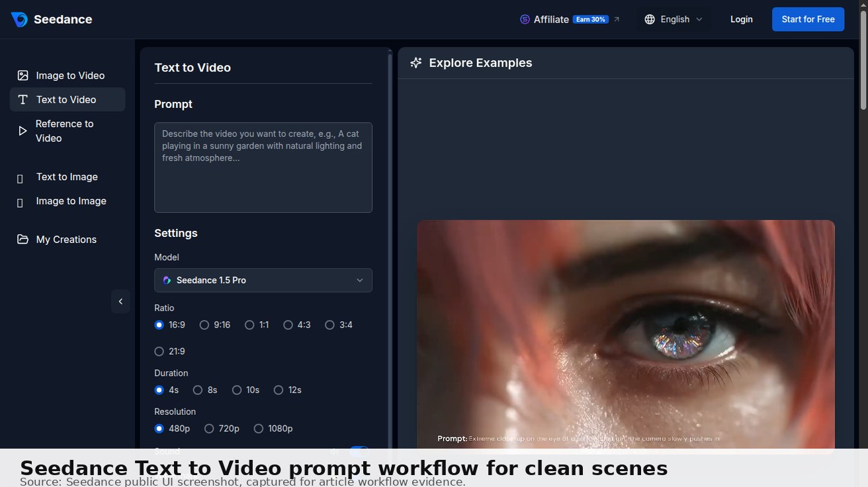Open the English language dropdown

click(x=673, y=19)
